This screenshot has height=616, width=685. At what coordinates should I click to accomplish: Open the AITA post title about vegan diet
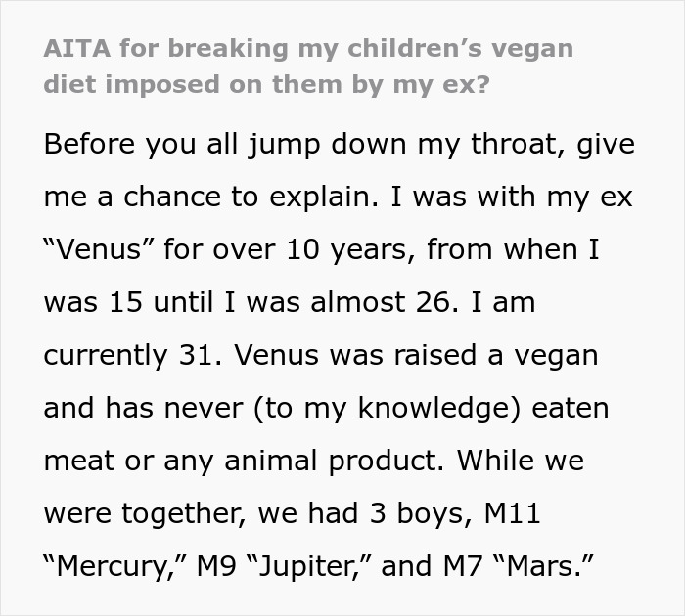click(308, 66)
